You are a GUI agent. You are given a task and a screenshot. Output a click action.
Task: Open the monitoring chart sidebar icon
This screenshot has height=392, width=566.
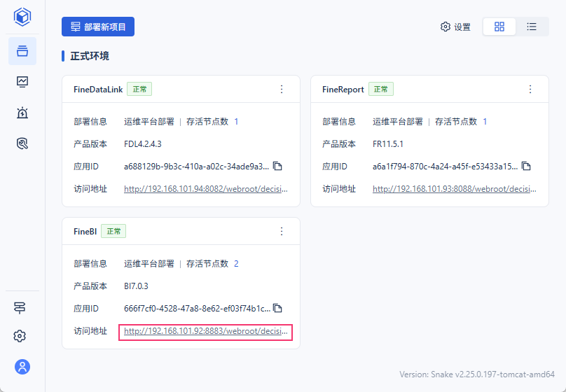click(x=22, y=82)
